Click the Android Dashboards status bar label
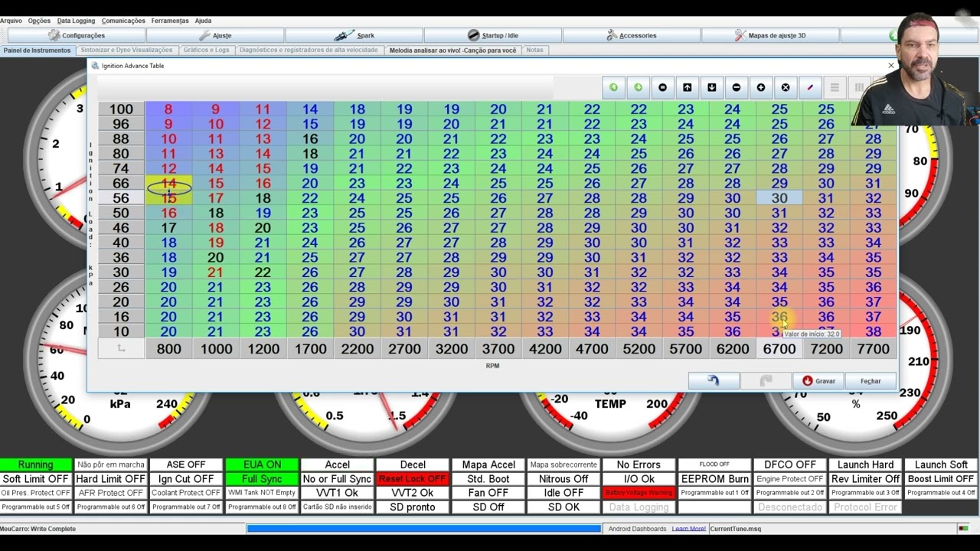The image size is (980, 551). tap(637, 529)
